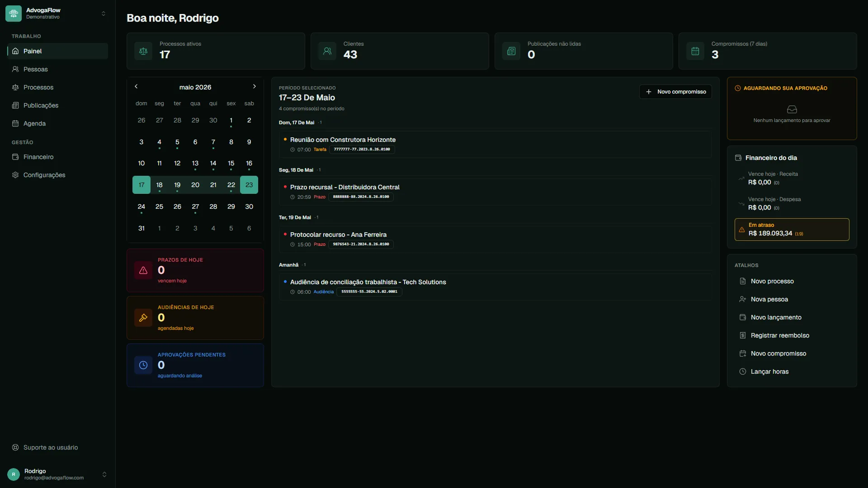
Task: Click Vence hoje Despesa amount
Action: [759, 208]
